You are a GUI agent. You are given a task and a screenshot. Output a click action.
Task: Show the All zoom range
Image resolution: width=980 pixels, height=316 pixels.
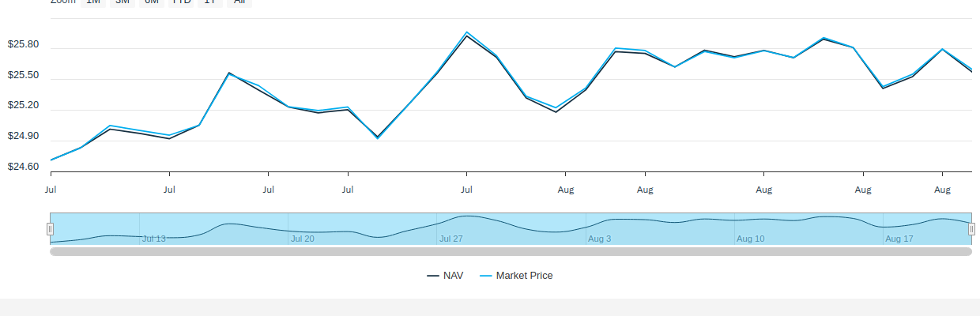239,2
